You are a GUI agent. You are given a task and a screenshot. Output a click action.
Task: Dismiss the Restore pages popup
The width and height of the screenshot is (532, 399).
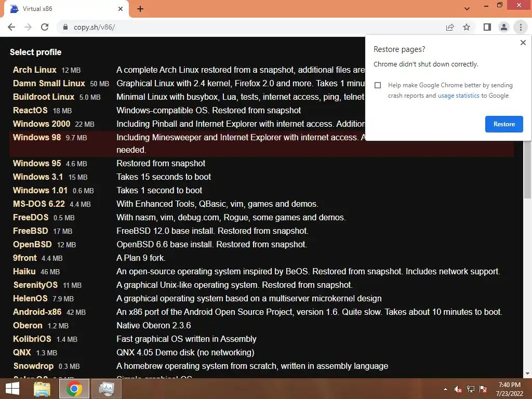[x=523, y=43]
